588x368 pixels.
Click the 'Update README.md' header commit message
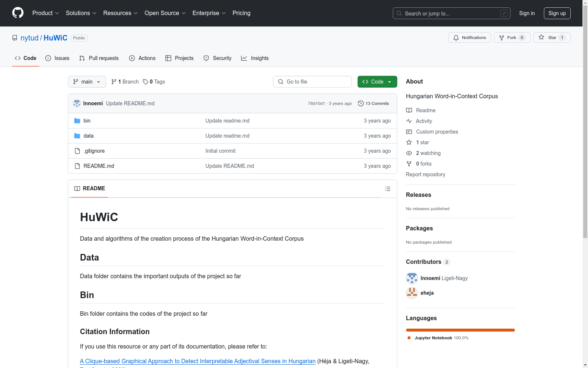130,103
